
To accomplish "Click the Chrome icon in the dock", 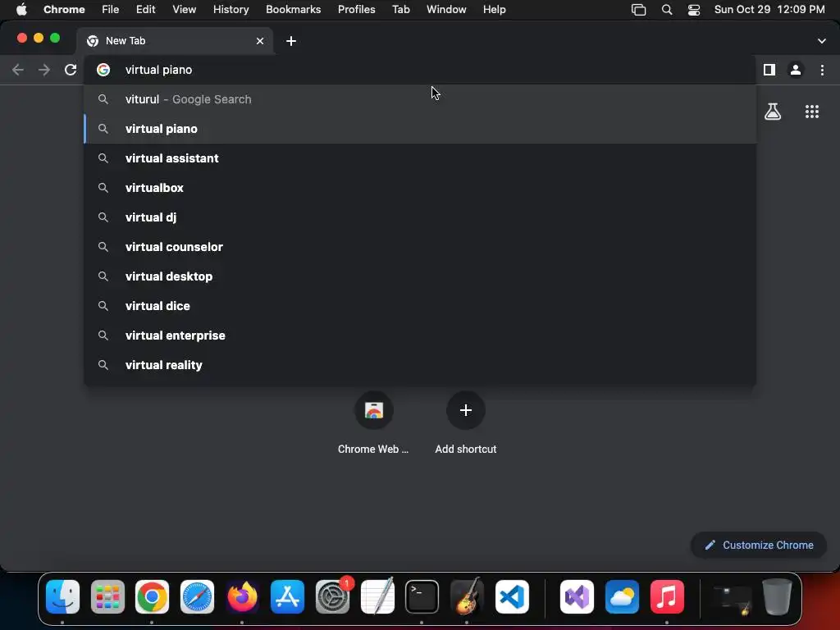I will click(x=152, y=597).
